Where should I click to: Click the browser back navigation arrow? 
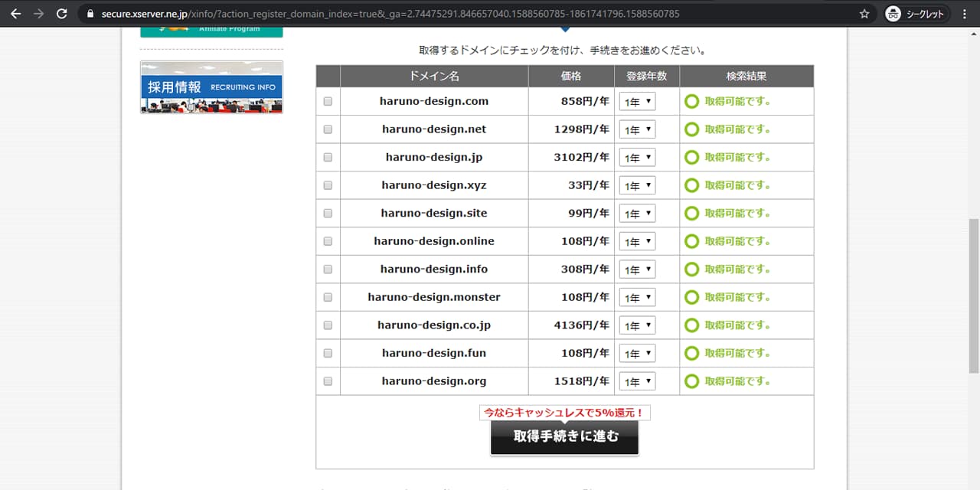coord(15,13)
